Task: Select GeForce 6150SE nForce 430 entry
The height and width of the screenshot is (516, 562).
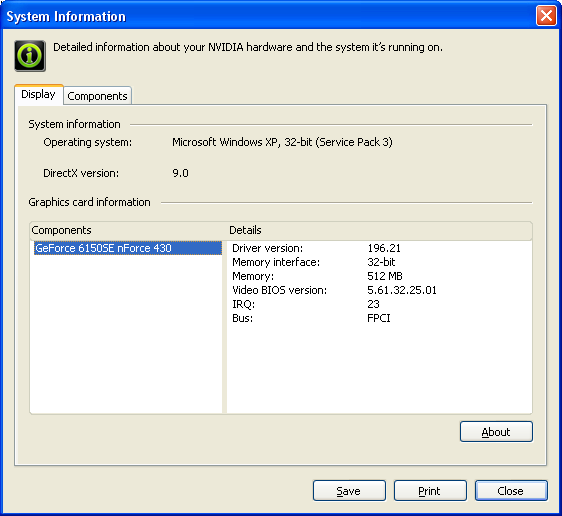Action: (128, 248)
